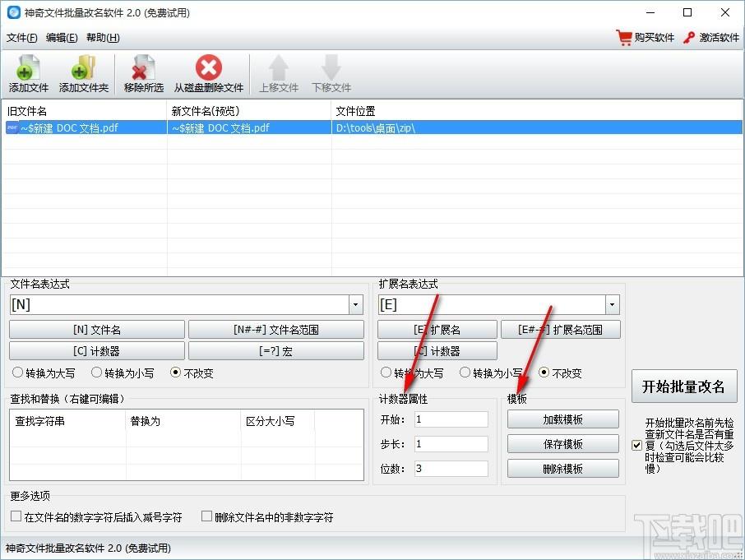Viewport: 745px width, 560px height.
Task: Click the 上移文件 up arrow icon
Action: pos(279,67)
